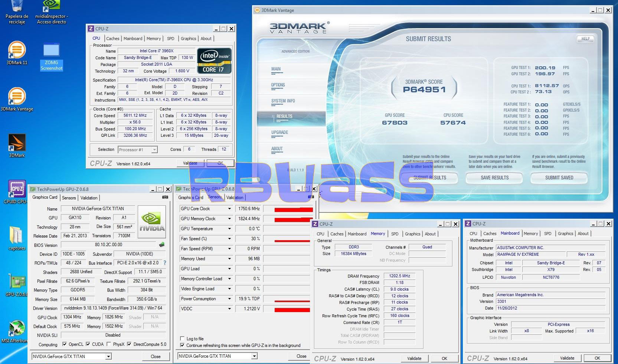Expand the GPU selector in the GPU-Z sensors window

[254, 356]
